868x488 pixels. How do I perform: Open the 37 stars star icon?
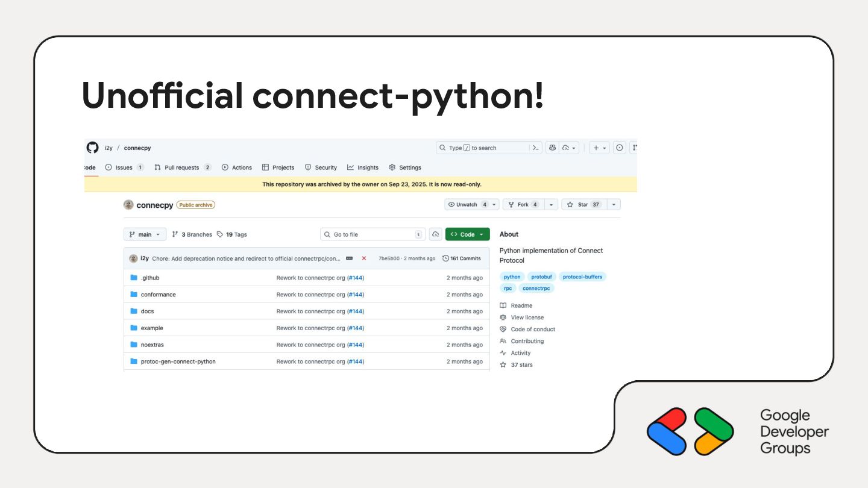coord(503,365)
